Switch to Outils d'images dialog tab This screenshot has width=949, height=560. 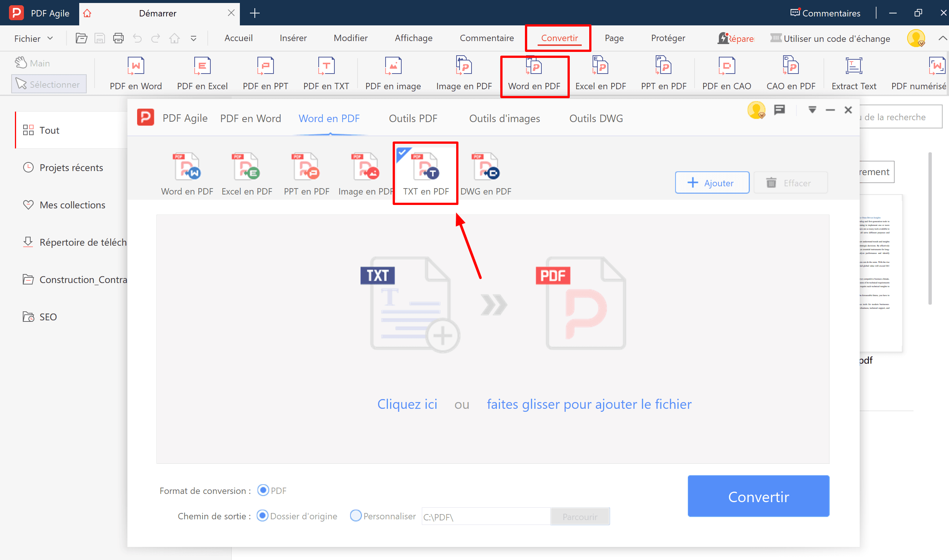(504, 118)
